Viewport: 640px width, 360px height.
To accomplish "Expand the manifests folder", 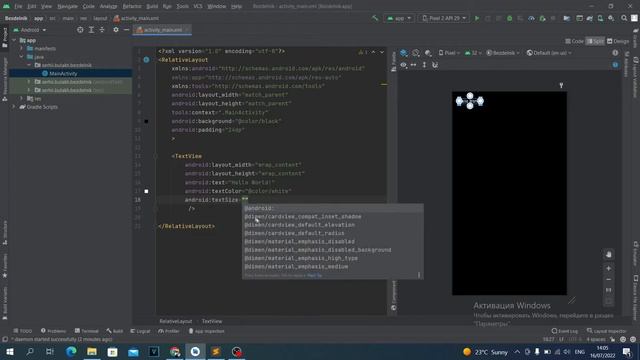I will click(22, 49).
